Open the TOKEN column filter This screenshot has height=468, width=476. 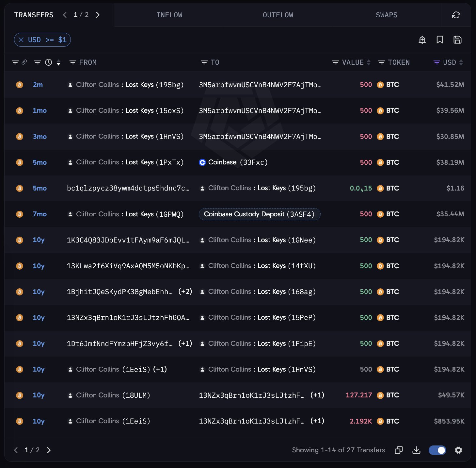381,62
